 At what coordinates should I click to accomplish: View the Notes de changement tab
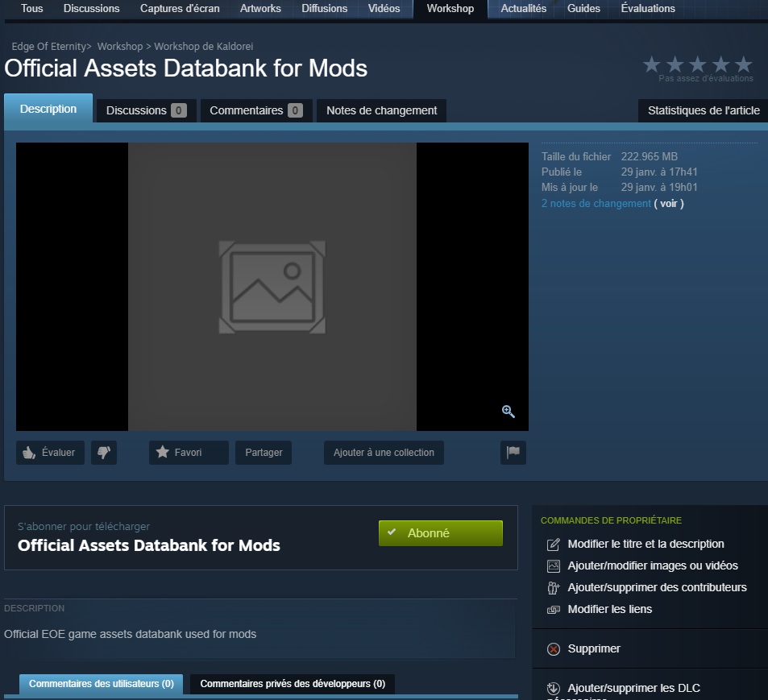click(381, 110)
